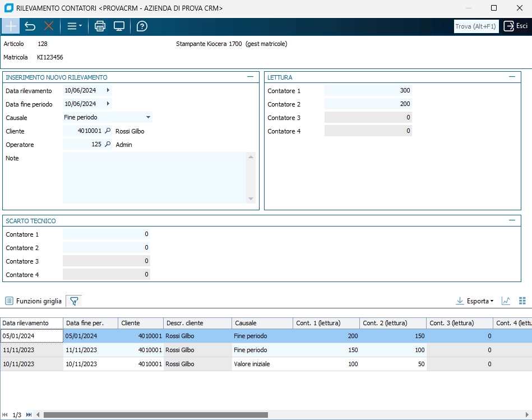Click the chart icon beside Esporta
This screenshot has height=420, width=532.
[506, 301]
